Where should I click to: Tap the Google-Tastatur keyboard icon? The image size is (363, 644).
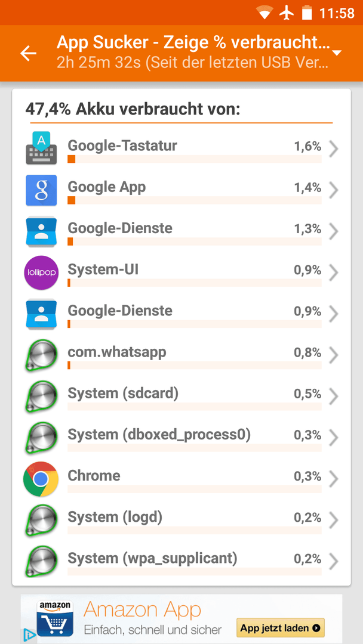tap(41, 148)
